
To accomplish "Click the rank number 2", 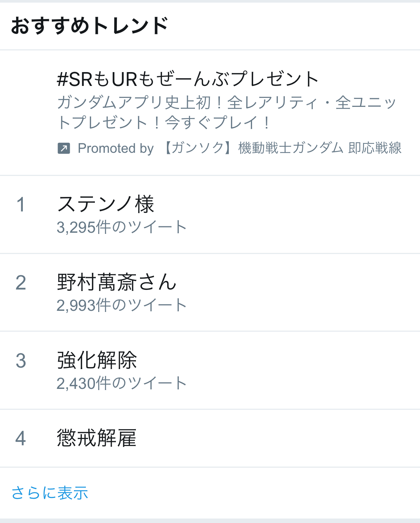I will tap(21, 283).
